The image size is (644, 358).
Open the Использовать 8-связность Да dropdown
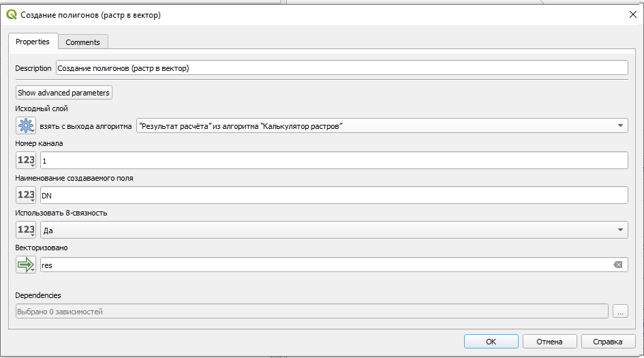[334, 230]
